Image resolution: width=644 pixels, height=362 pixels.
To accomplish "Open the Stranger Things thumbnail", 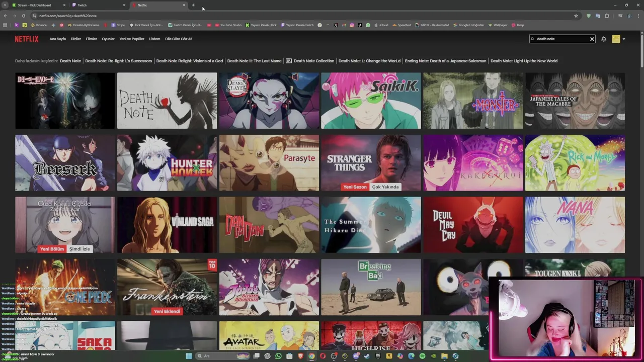I will 371,163.
